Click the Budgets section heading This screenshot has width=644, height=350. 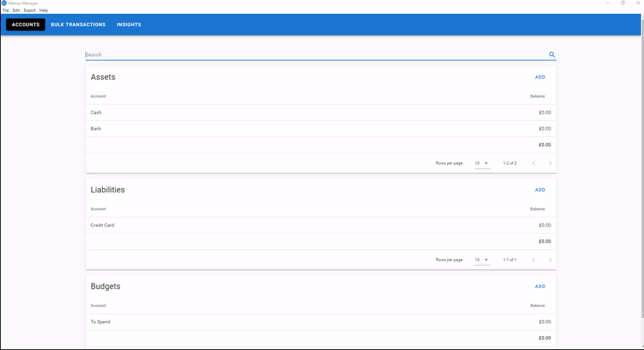point(106,287)
